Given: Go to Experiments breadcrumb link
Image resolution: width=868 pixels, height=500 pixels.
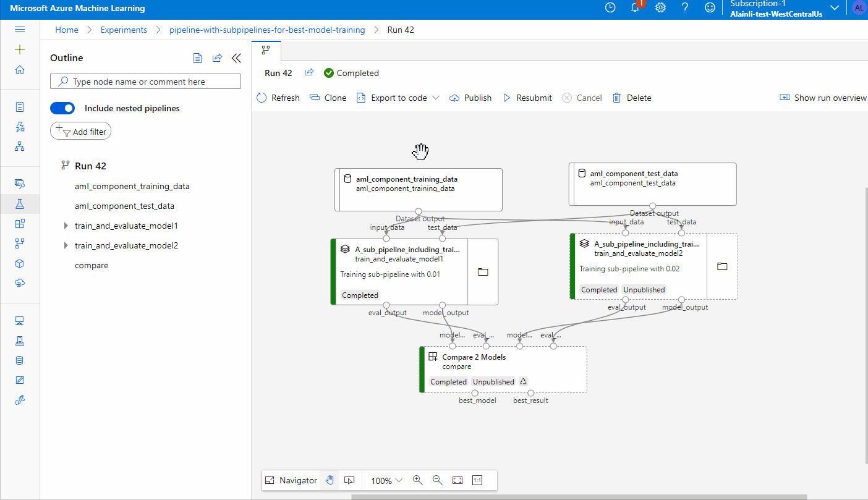Looking at the screenshot, I should coord(124,30).
